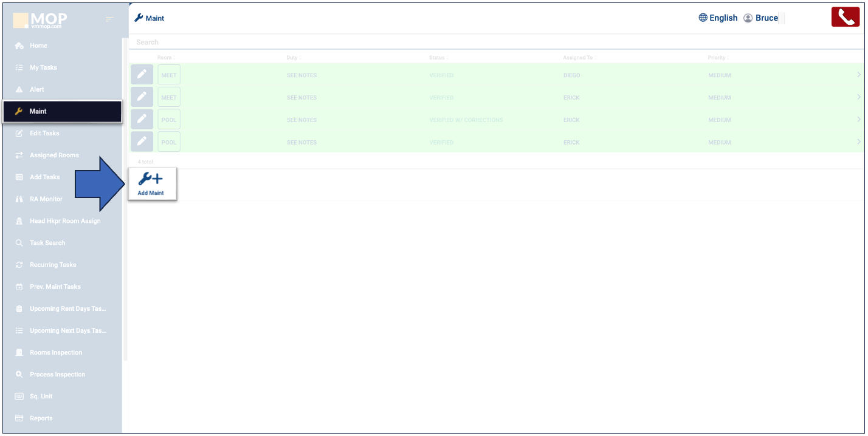This screenshot has height=436, width=868.
Task: Open Reports from the sidebar
Action: 41,418
